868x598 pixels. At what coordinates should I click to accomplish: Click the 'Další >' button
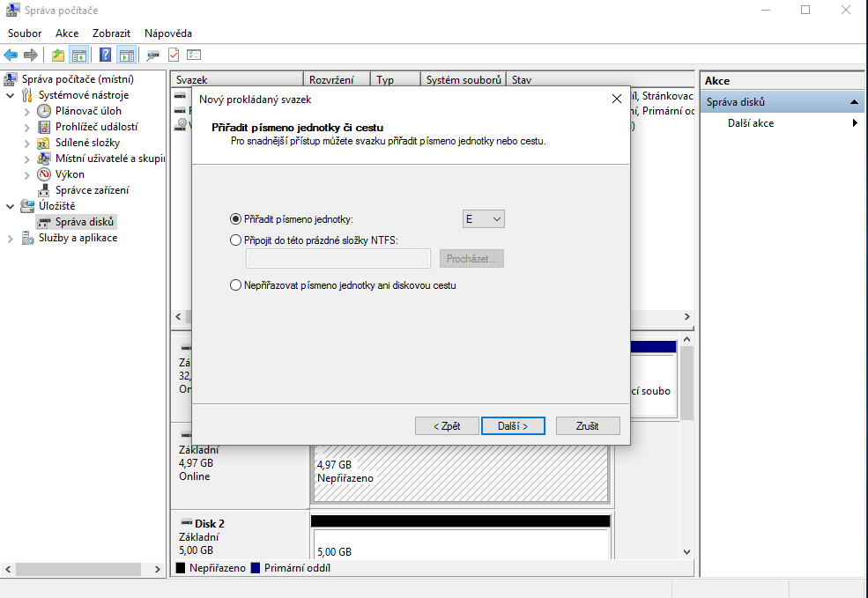[x=513, y=425]
